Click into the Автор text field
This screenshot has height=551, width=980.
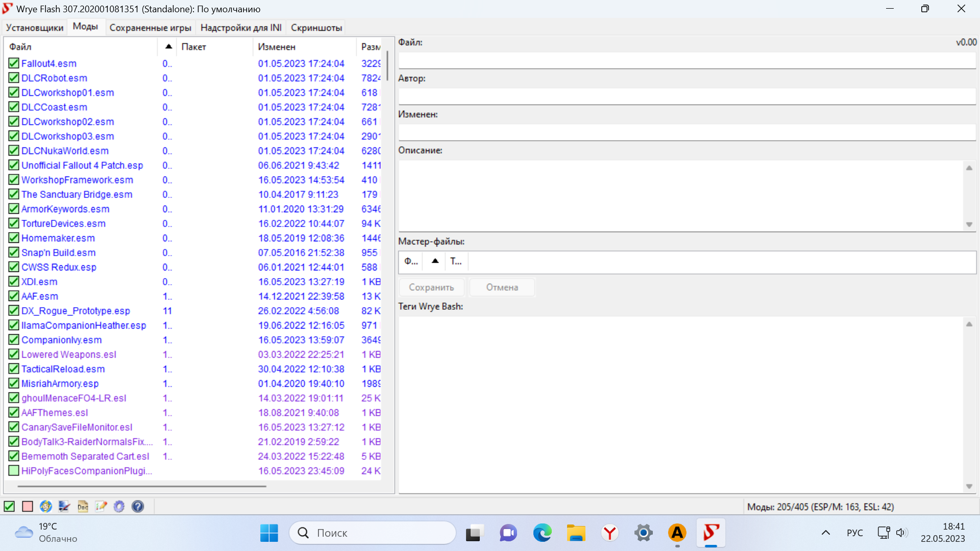687,96
